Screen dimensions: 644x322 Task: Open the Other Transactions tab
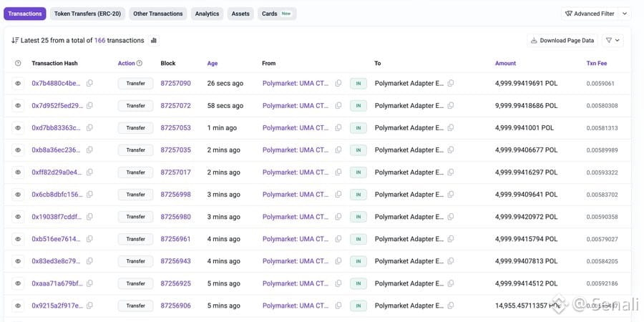point(157,14)
